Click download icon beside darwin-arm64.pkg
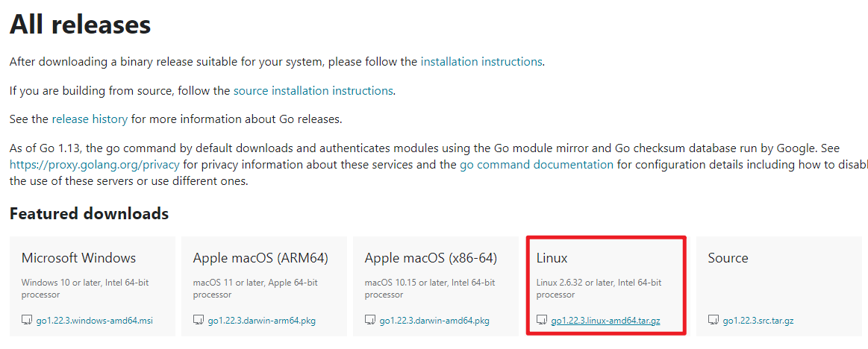 coord(199,320)
